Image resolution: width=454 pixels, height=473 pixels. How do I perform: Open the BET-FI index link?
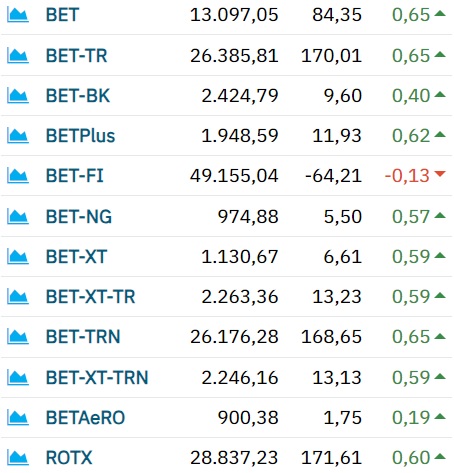click(75, 176)
